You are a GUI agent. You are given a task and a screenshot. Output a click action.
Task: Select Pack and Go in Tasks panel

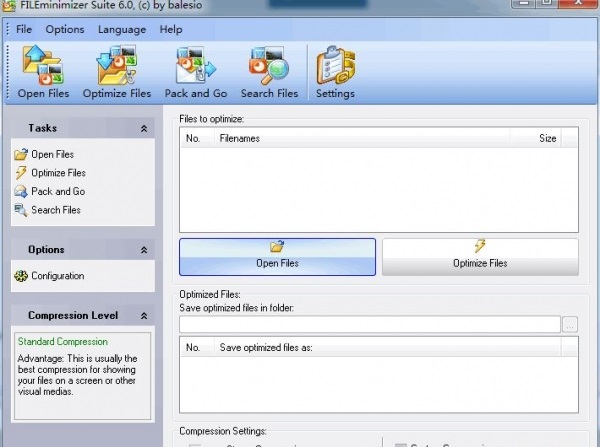point(49,191)
